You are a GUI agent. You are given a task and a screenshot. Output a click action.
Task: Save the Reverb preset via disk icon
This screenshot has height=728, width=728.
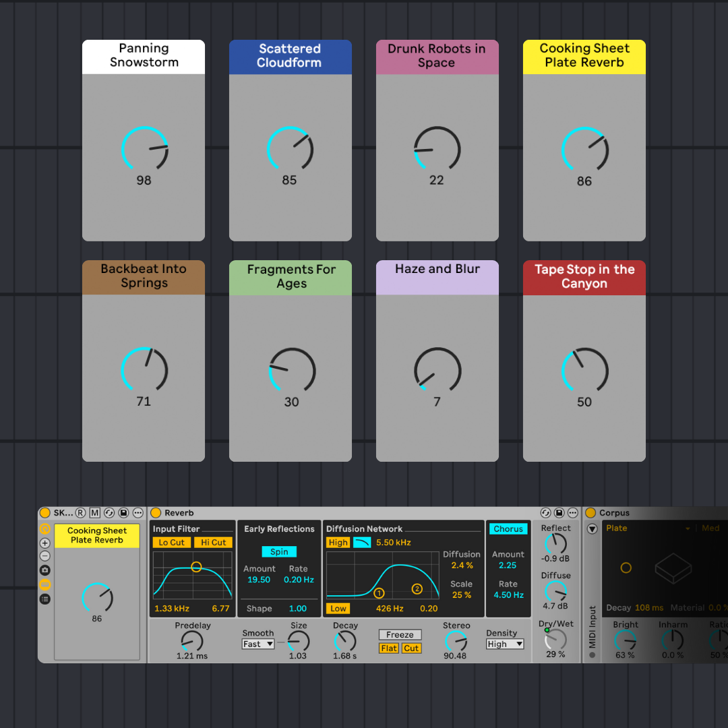point(559,513)
